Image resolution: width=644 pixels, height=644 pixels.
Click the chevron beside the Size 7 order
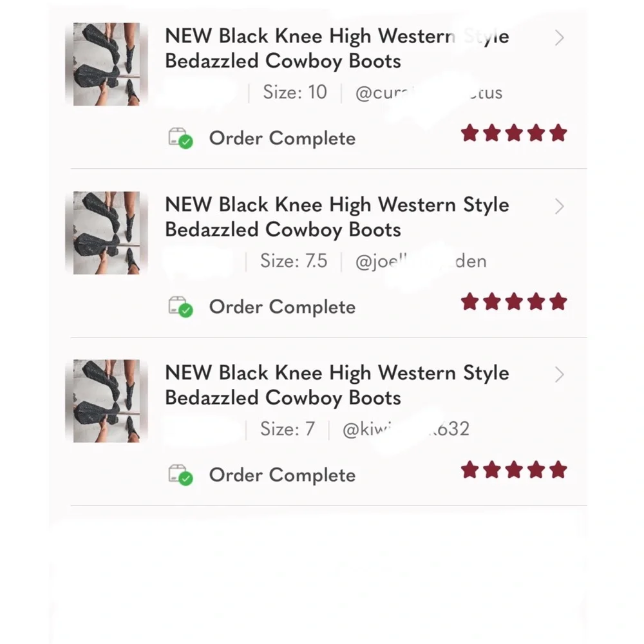[559, 375]
